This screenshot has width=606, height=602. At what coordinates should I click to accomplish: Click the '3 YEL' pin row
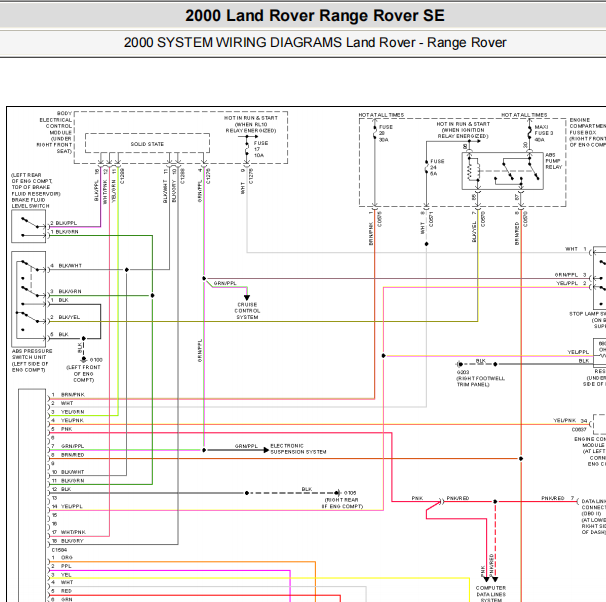(62, 575)
